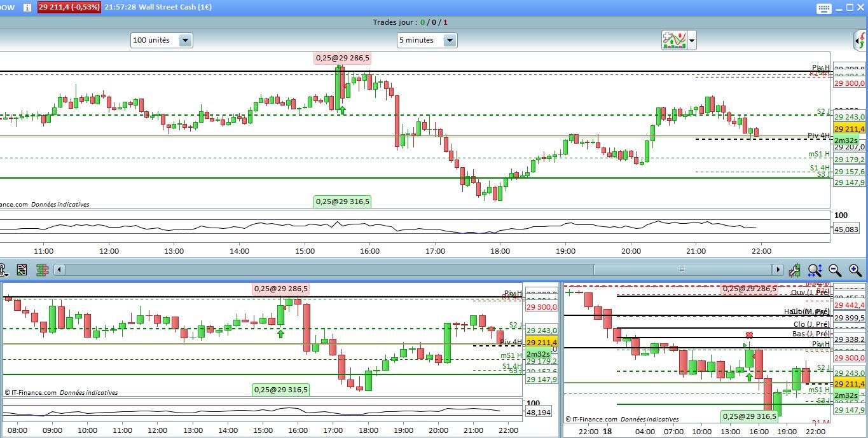The height and width of the screenshot is (438, 868).
Task: Click the zoom out magnifier icon
Action: (835, 270)
